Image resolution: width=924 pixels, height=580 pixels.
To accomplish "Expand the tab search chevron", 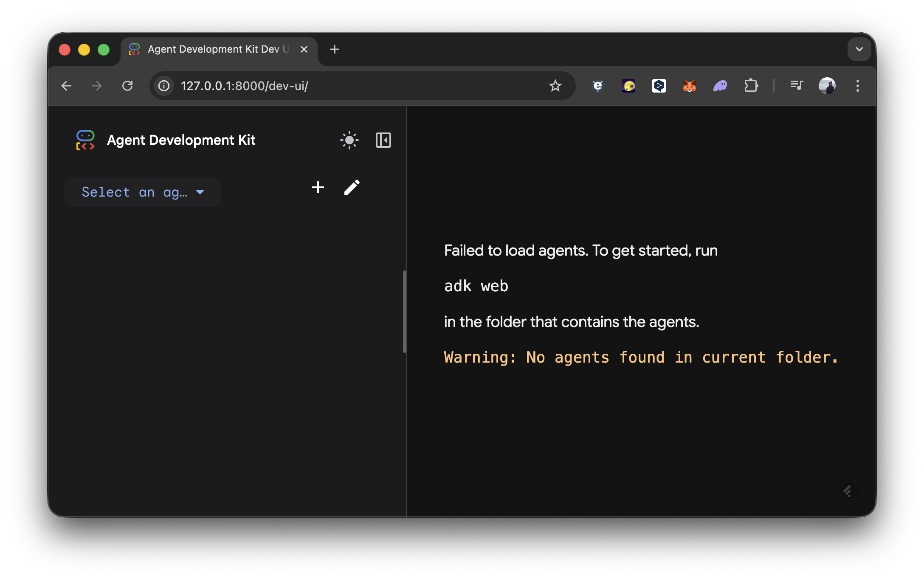I will tap(859, 49).
